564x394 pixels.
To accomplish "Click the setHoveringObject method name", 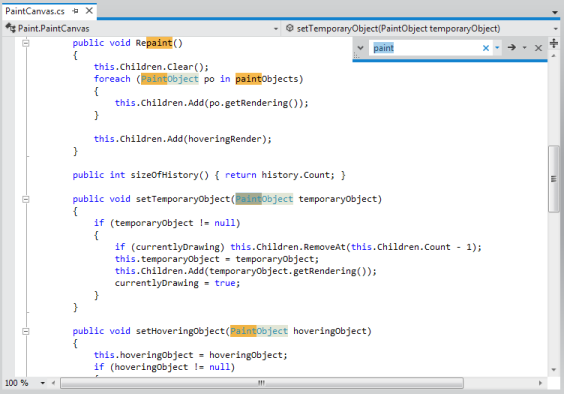I will tap(180, 331).
